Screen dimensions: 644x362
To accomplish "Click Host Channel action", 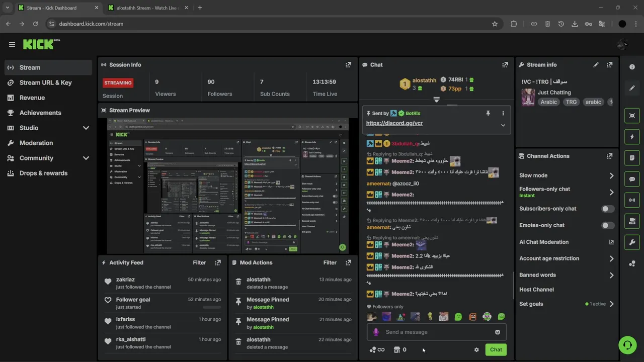I will 536,290.
